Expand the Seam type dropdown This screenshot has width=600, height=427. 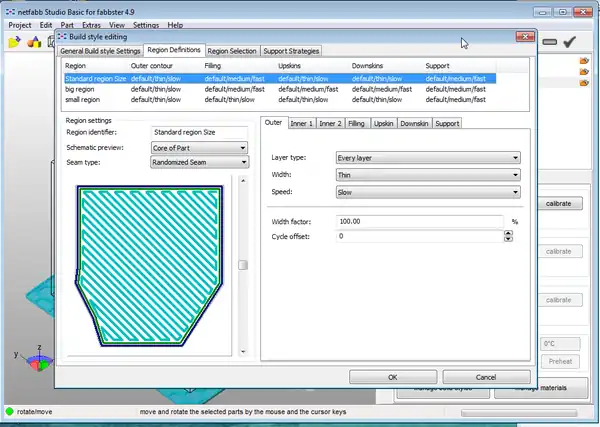[x=199, y=163]
